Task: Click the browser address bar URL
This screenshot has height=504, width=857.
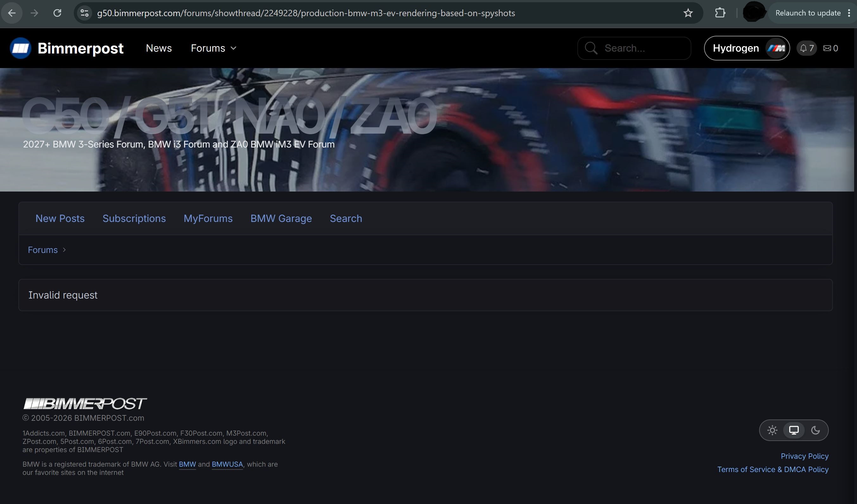Action: coord(306,13)
